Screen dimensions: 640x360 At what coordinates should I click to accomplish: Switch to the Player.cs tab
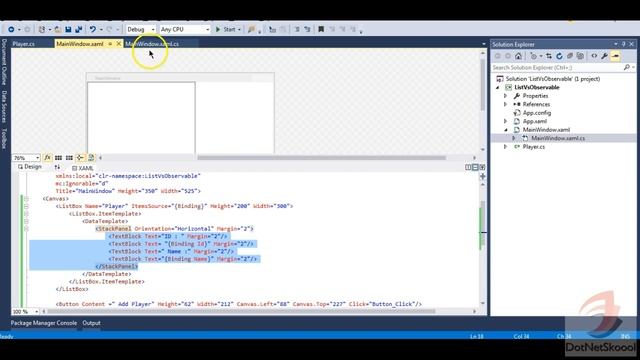(23, 44)
